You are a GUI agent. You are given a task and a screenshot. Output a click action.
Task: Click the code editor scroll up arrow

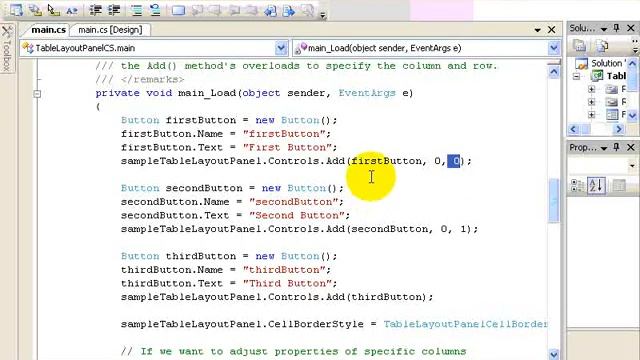553,72
